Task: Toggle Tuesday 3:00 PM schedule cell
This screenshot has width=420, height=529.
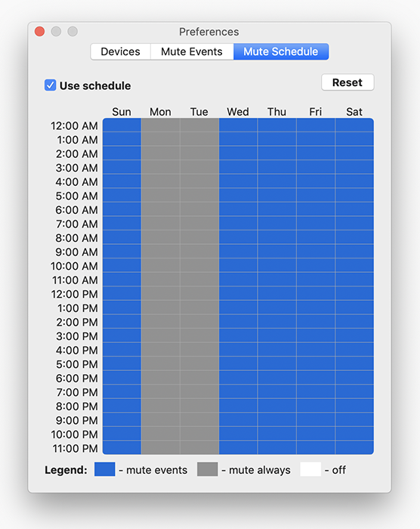Action: click(x=199, y=336)
